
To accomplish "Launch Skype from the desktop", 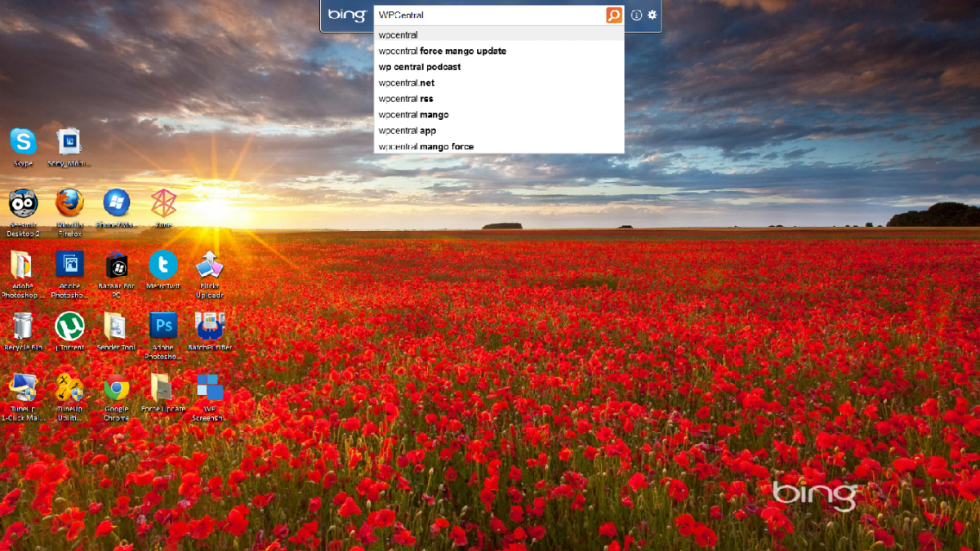I will click(22, 139).
